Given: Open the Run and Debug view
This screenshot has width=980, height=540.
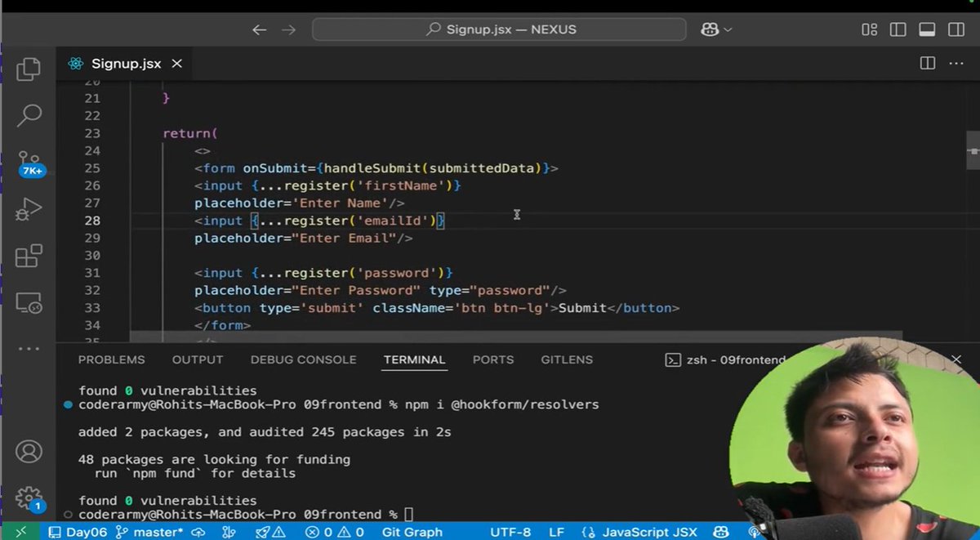Looking at the screenshot, I should [29, 210].
